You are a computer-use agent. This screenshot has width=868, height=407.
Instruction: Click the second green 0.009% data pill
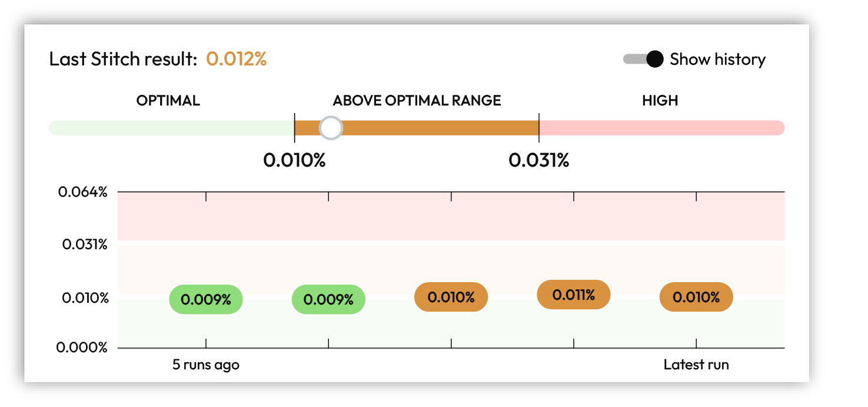coord(328,300)
